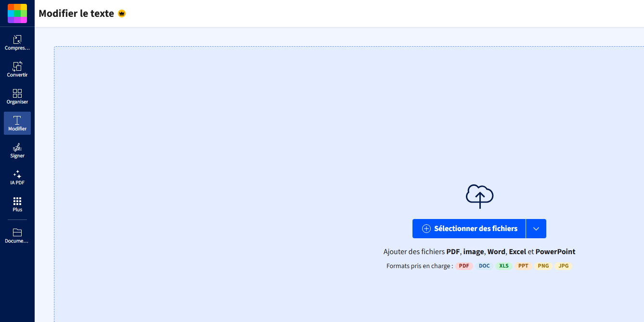Select the JPG format badge

tap(563, 265)
